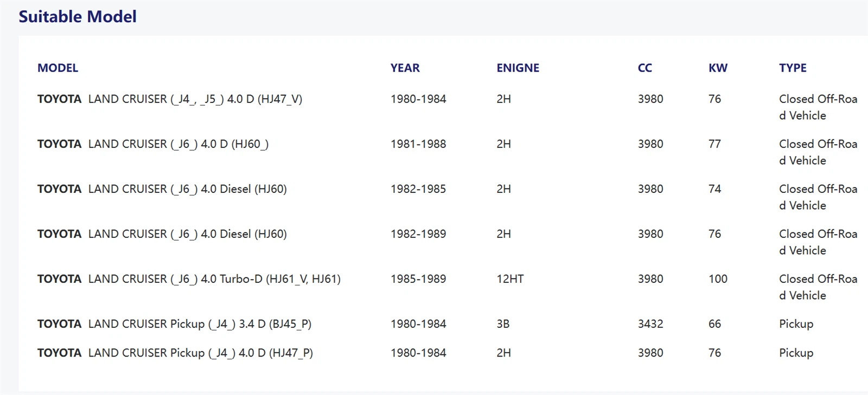Select model "4.0 Turbo-D (HJ61_V, HJ61)"
The width and height of the screenshot is (868, 395).
click(214, 279)
